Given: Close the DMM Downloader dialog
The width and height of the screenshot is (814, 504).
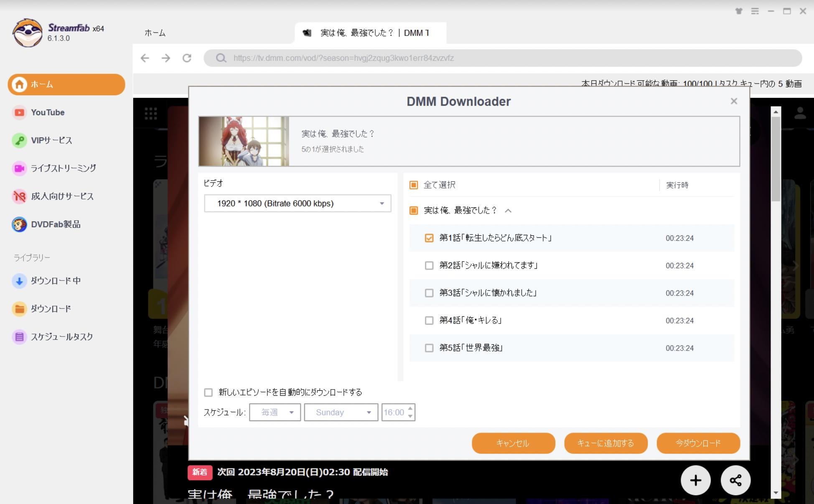Looking at the screenshot, I should [x=734, y=101].
